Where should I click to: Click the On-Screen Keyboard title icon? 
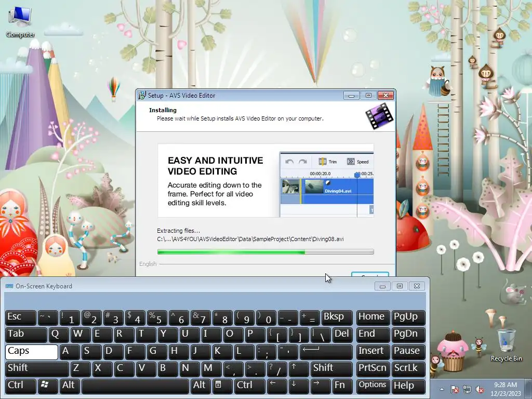[x=9, y=286]
